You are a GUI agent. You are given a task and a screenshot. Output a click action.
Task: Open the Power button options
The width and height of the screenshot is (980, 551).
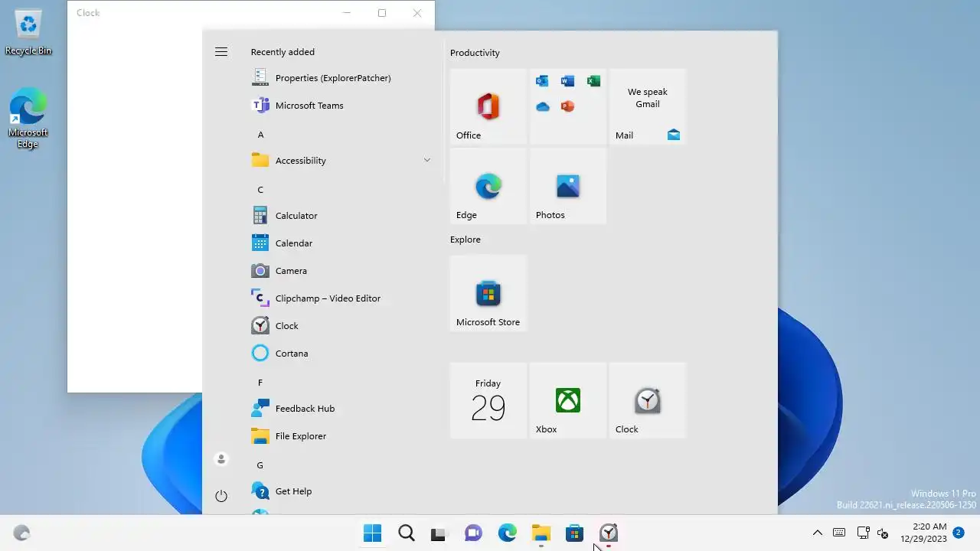221,496
